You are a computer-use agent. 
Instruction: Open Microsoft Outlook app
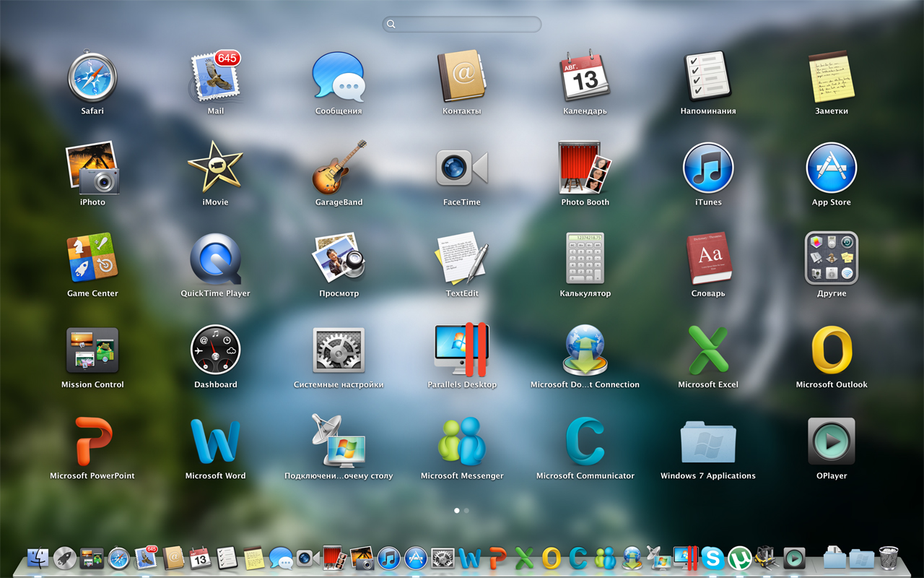(x=831, y=350)
